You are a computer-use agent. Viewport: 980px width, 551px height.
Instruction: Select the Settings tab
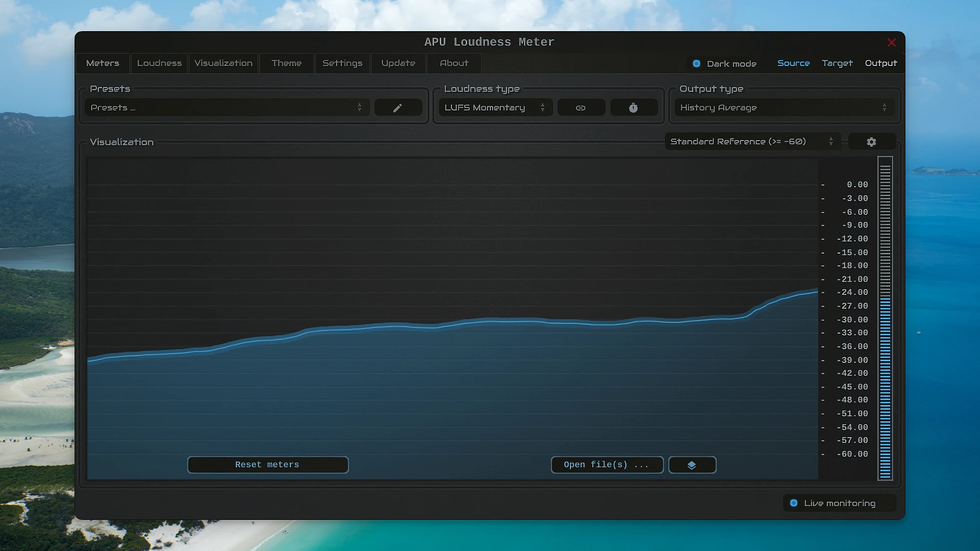342,63
